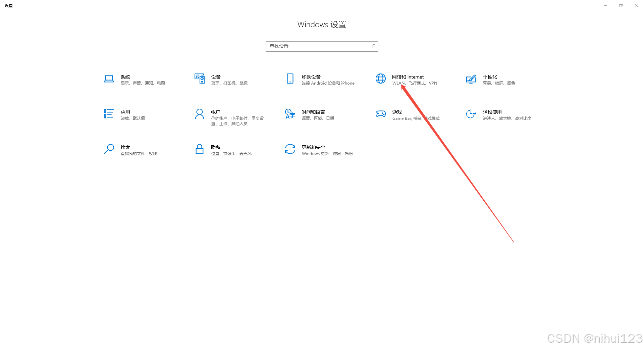
Task: Open the 游戏 settings title
Action: [x=397, y=112]
